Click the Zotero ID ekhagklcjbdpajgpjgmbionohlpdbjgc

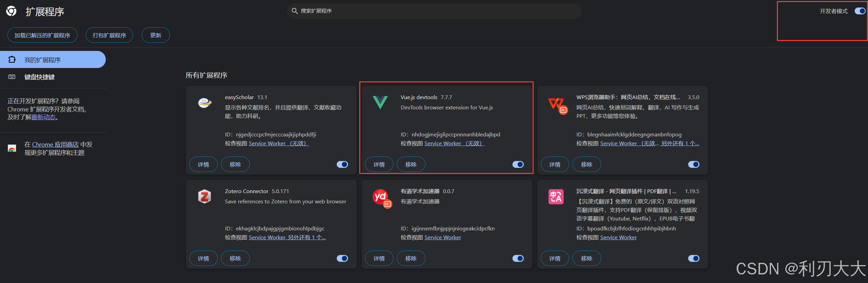point(280,229)
